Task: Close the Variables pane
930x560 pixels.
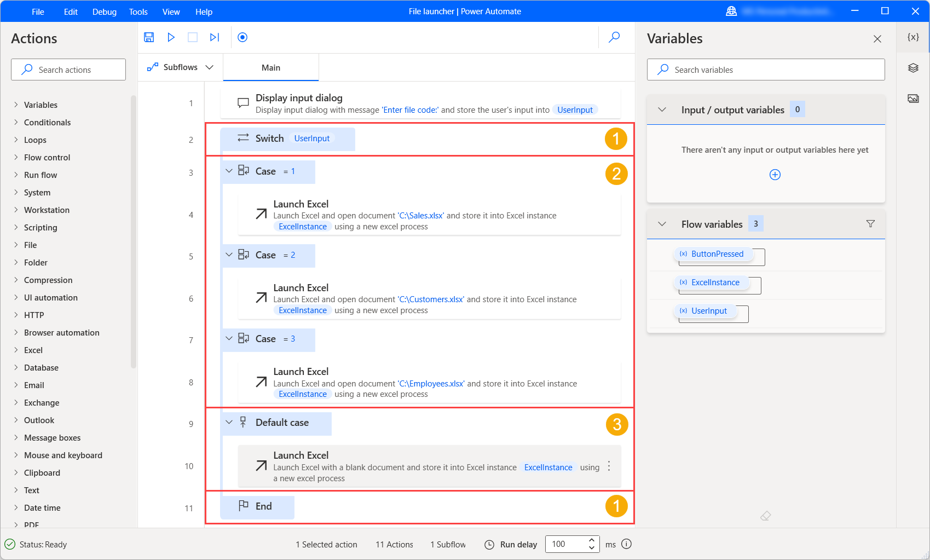Action: click(877, 39)
